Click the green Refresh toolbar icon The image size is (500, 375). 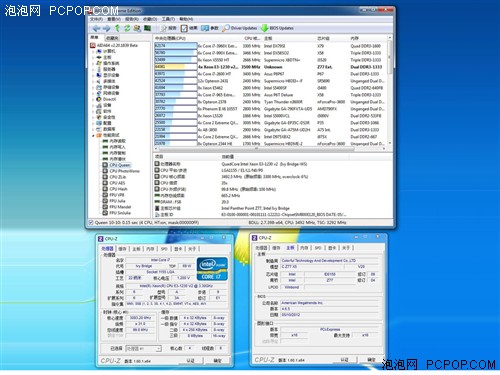tap(127, 28)
